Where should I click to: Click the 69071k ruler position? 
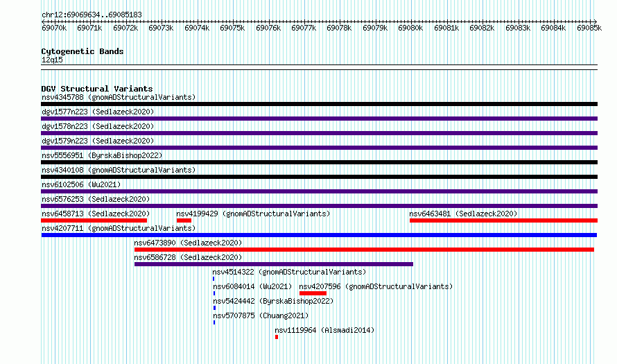(89, 28)
